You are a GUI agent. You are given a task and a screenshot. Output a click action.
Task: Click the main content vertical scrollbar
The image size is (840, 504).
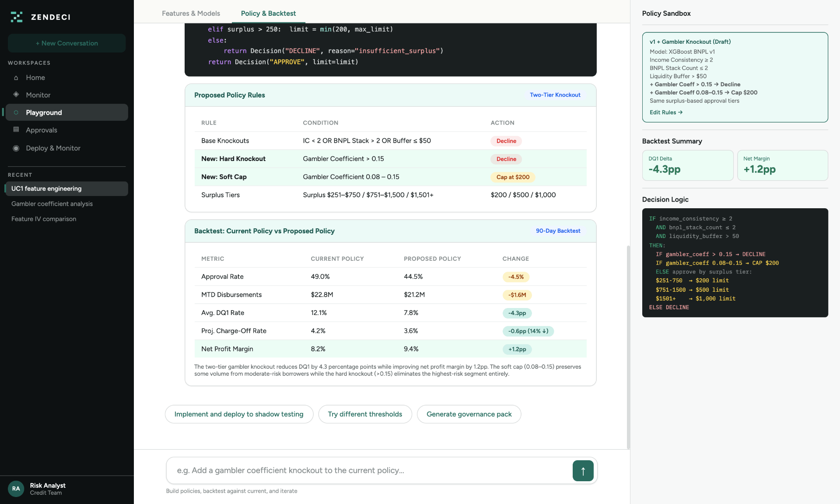click(628, 346)
